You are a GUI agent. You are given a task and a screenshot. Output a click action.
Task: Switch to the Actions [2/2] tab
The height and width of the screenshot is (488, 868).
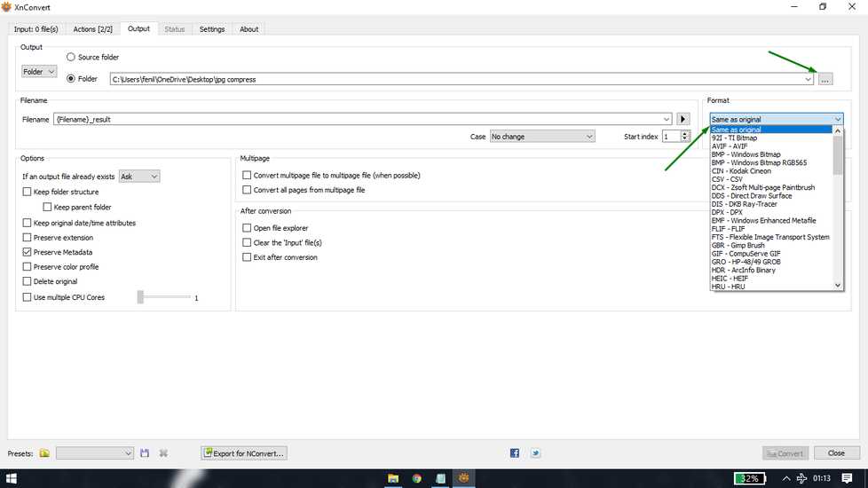pos(92,28)
